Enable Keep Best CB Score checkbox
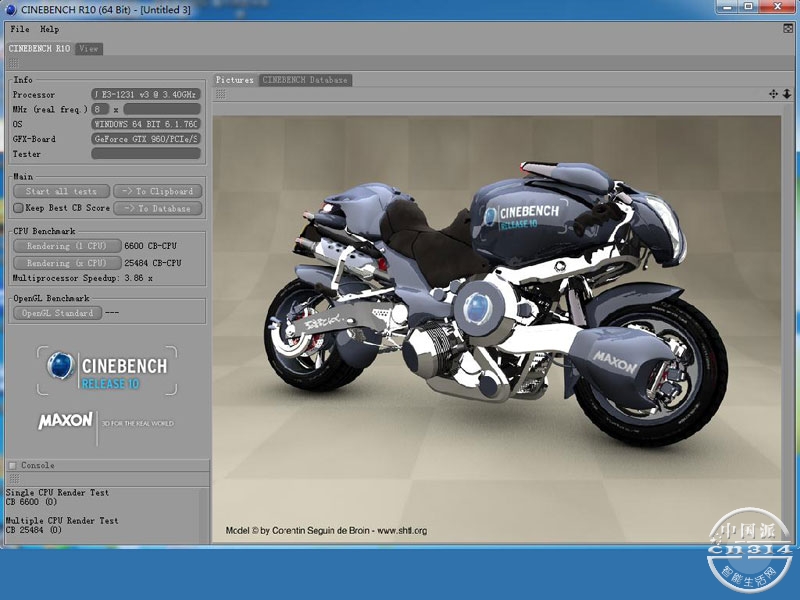The width and height of the screenshot is (800, 600). (x=18, y=208)
